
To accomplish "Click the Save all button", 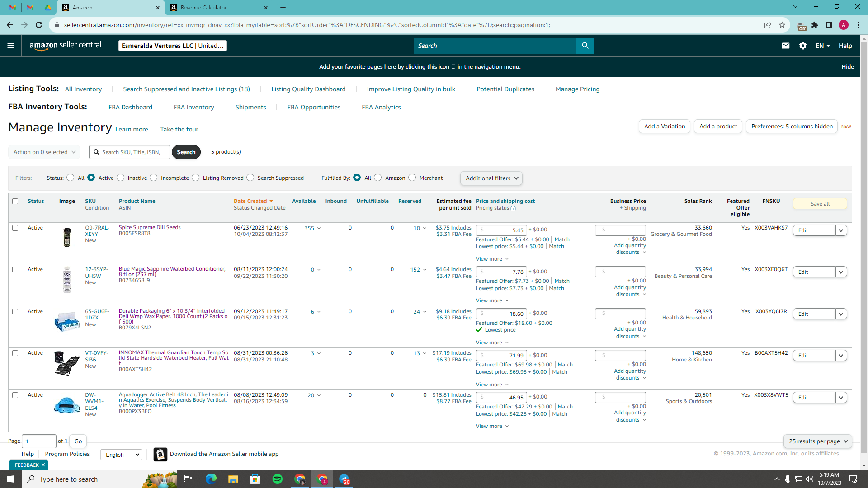I will (820, 204).
